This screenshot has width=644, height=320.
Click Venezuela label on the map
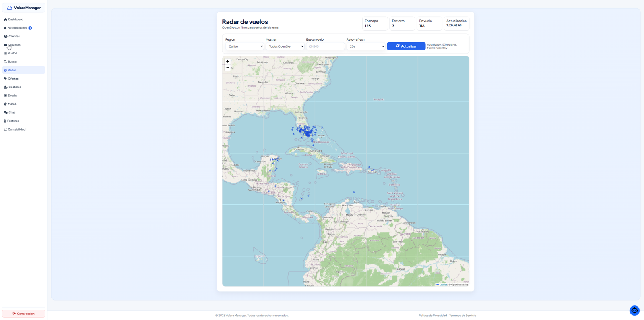376,226
